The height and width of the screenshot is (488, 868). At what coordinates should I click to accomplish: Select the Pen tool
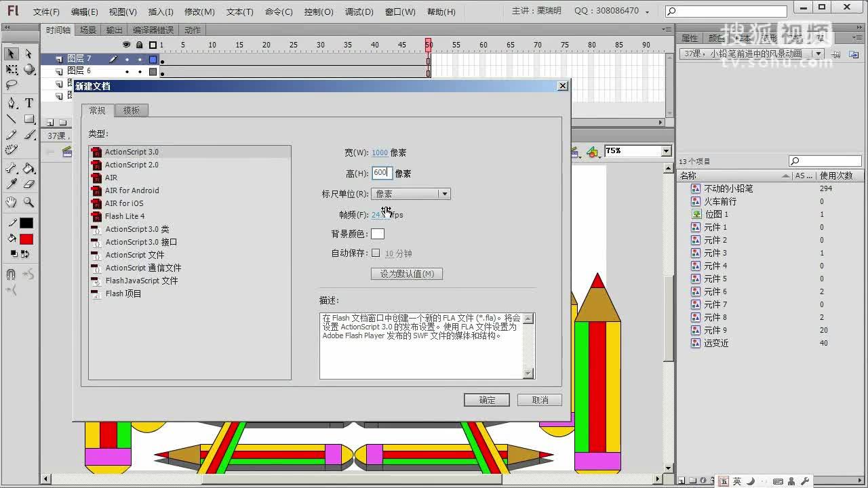pyautogui.click(x=12, y=102)
